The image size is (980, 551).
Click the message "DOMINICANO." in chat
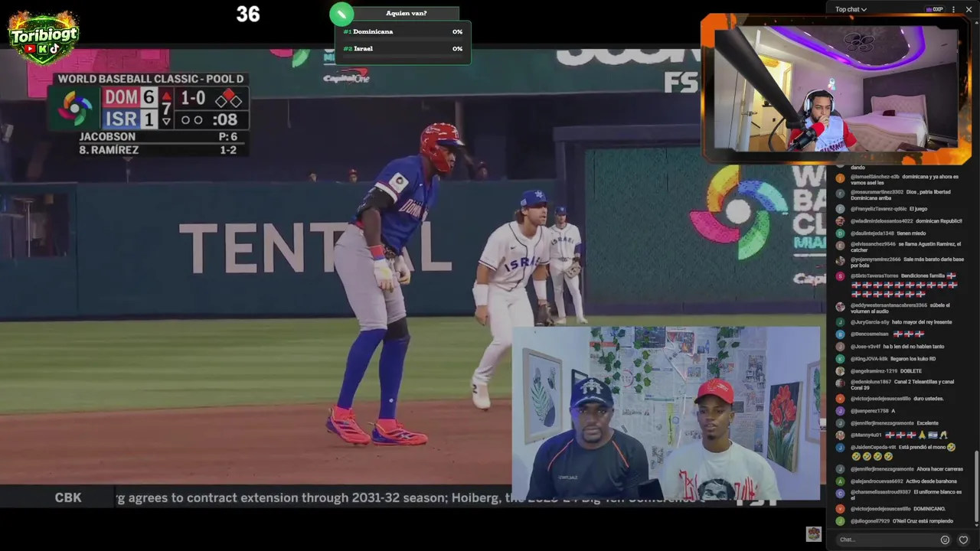tap(929, 509)
